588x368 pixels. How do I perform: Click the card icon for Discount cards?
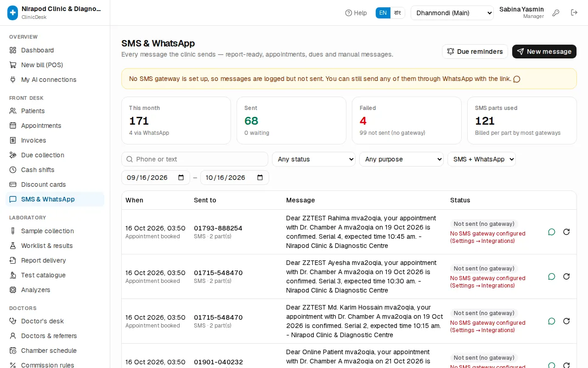coord(13,184)
